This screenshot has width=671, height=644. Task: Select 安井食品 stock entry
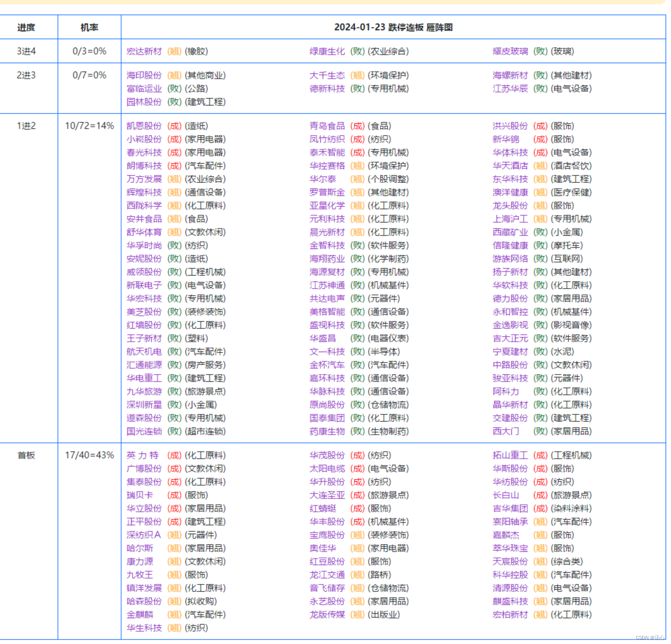point(144,219)
